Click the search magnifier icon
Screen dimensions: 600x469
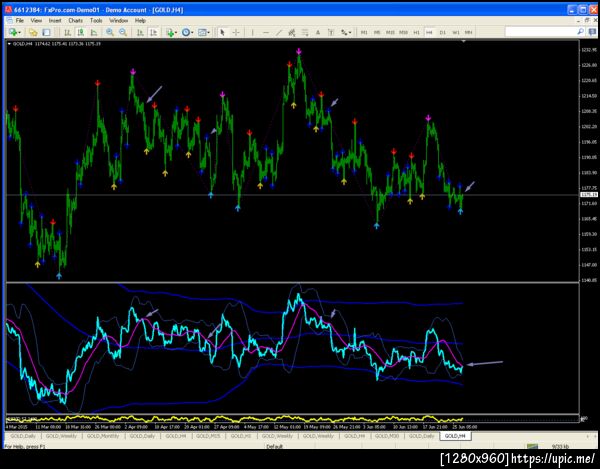(580, 32)
